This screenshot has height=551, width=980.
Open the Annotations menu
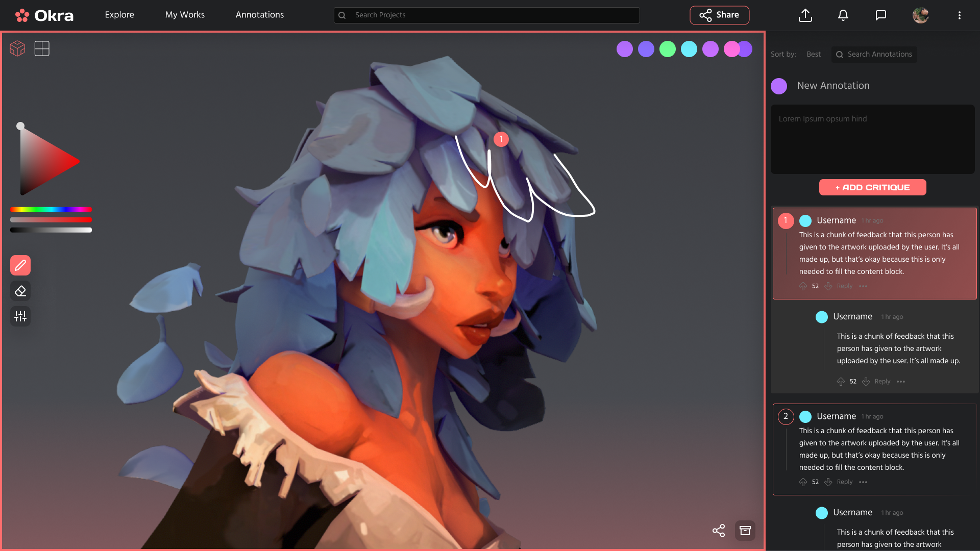(x=260, y=15)
